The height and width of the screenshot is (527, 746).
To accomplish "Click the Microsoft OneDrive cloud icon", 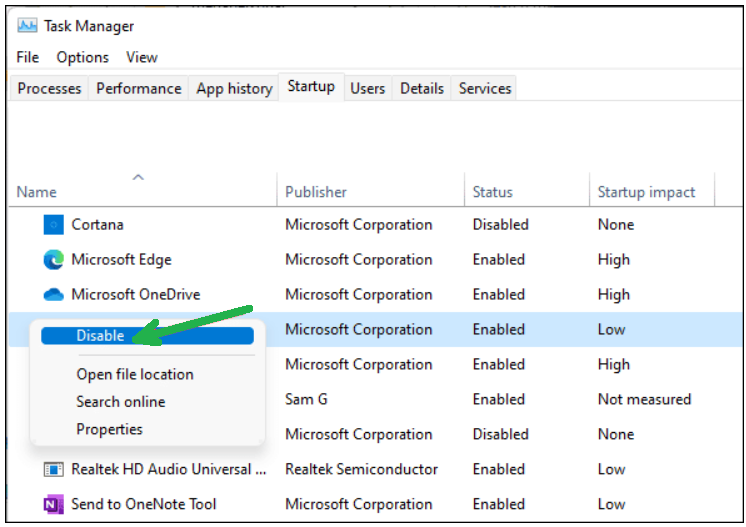I will tap(53, 295).
